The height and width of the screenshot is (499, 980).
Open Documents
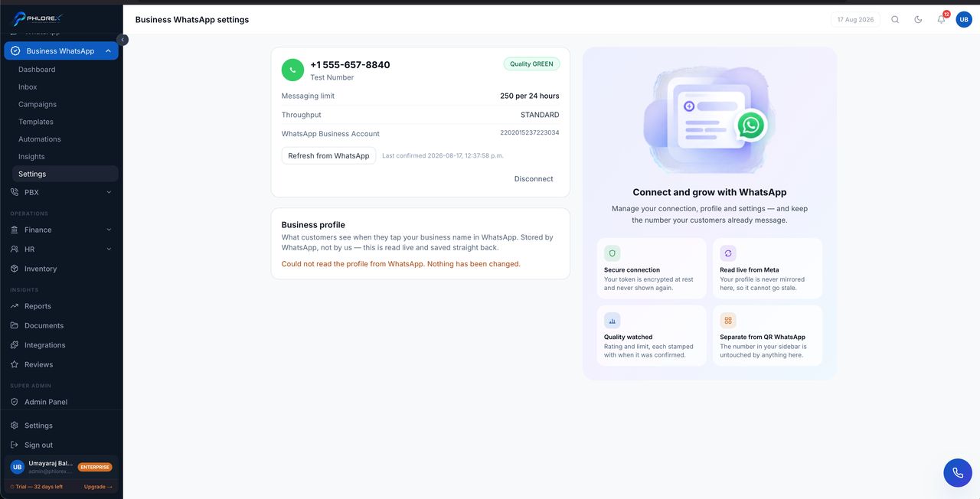44,326
